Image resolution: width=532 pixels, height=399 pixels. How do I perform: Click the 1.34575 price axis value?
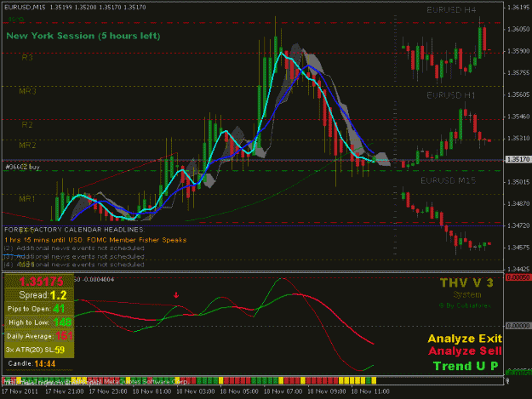[x=518, y=247]
